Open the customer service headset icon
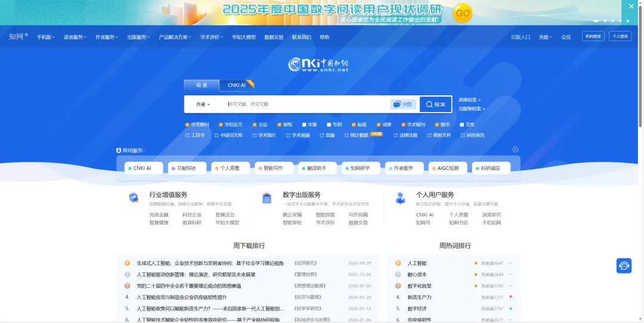The width and height of the screenshot is (644, 323). click(624, 266)
